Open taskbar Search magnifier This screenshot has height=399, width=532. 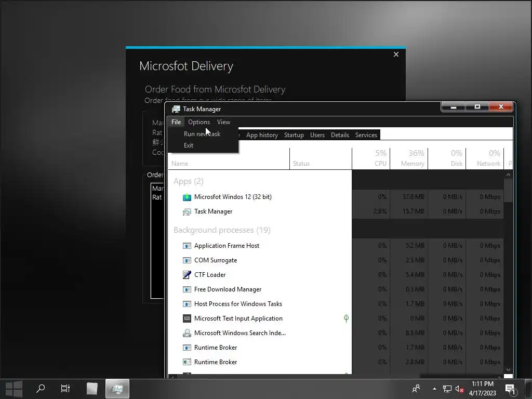(41, 388)
